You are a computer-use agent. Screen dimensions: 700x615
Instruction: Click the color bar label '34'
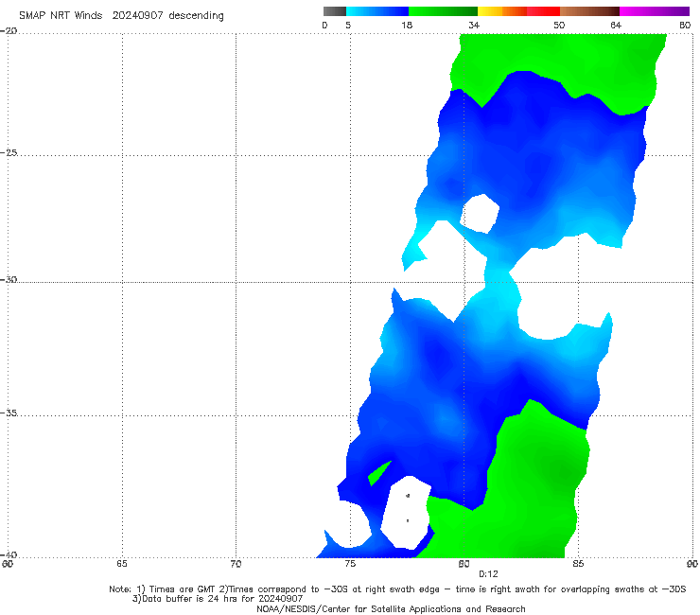[x=474, y=25]
